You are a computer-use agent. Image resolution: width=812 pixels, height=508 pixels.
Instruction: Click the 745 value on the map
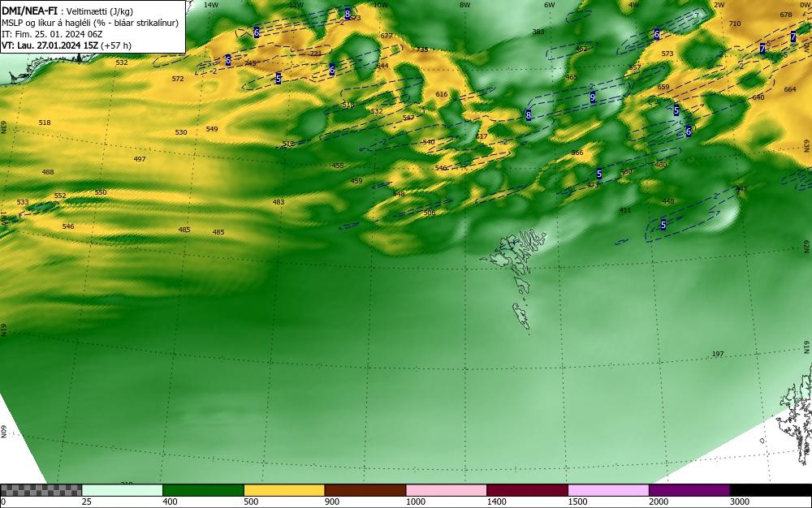pos(250,63)
